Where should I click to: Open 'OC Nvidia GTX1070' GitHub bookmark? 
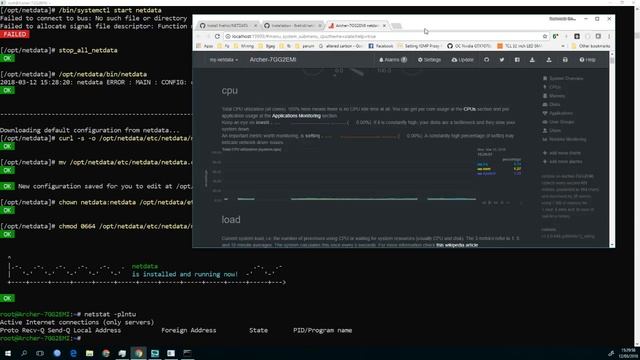tap(469, 46)
